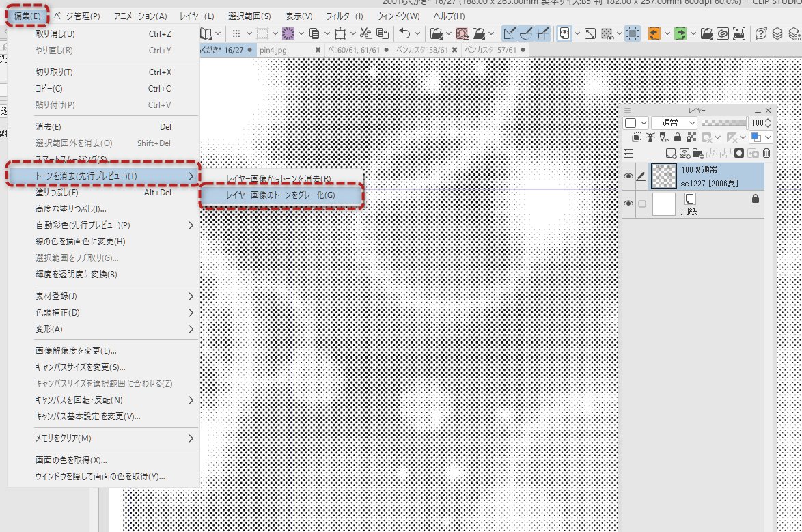Open the ウィンドウ(W) menu
This screenshot has width=802, height=532.
point(398,16)
